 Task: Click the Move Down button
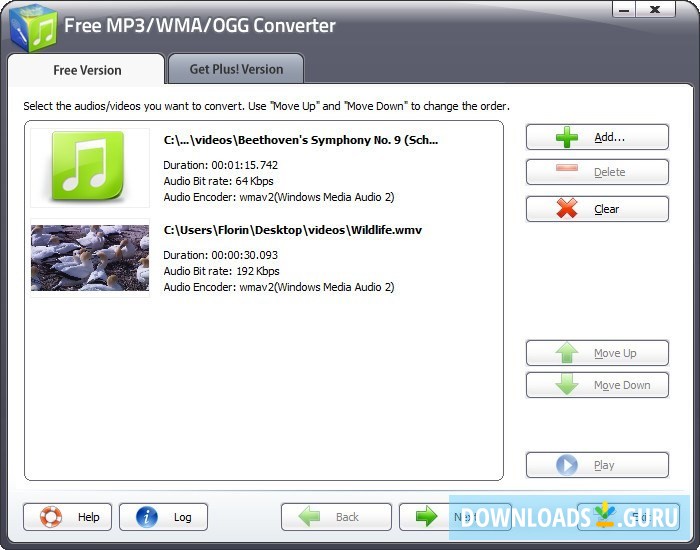(x=597, y=385)
